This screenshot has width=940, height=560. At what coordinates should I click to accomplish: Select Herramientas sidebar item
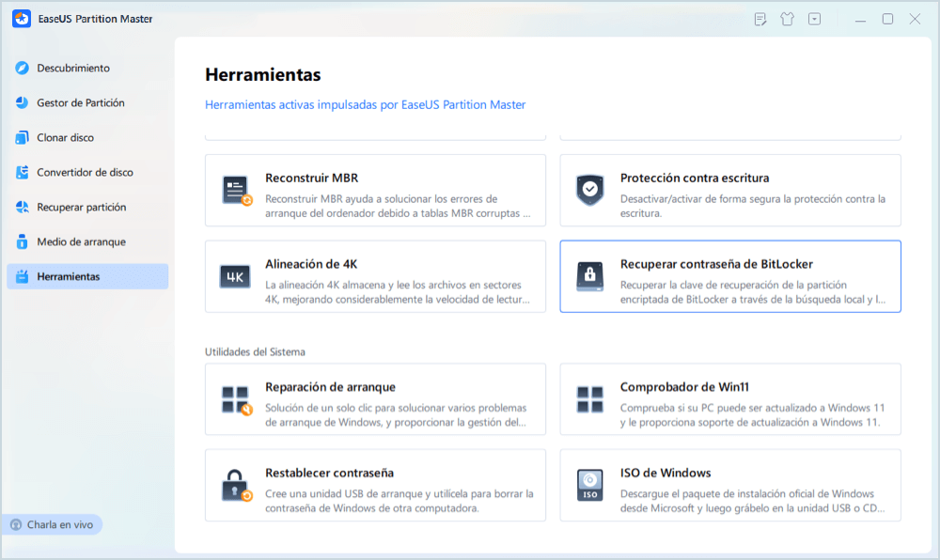(x=87, y=276)
